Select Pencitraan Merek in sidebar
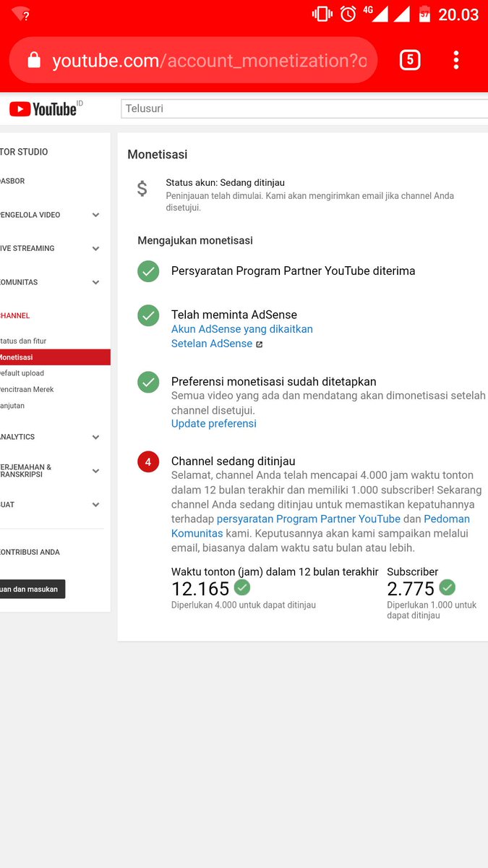 click(27, 389)
